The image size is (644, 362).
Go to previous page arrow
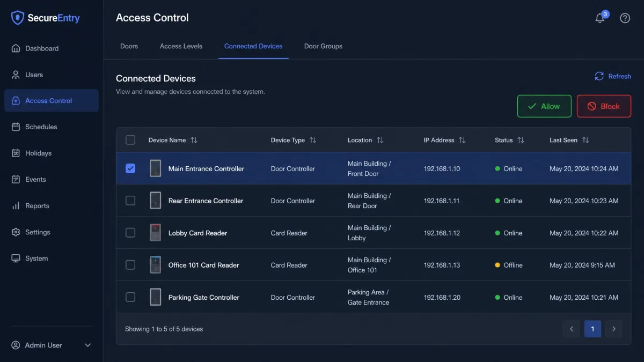(572, 329)
